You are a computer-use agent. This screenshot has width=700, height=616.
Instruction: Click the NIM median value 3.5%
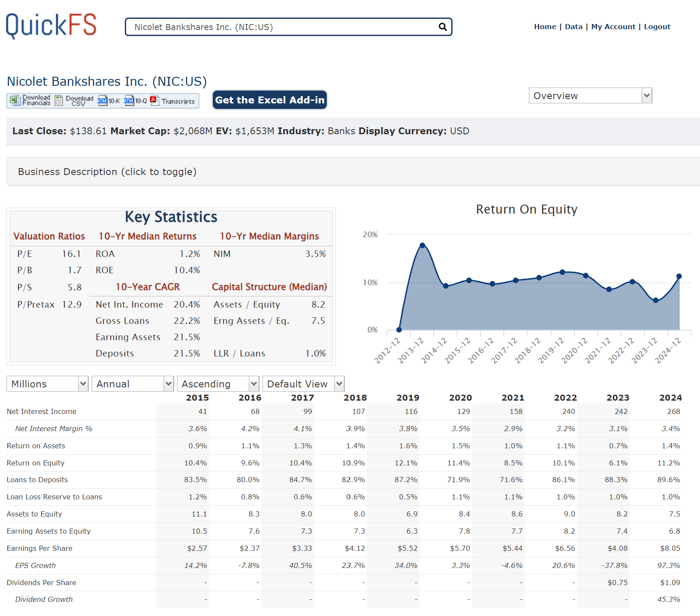pos(315,254)
